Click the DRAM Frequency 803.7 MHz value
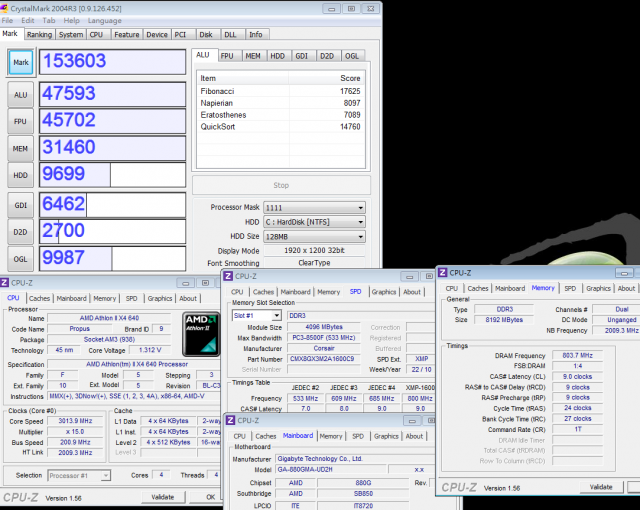Screen dimensions: 640x510 click(578, 355)
